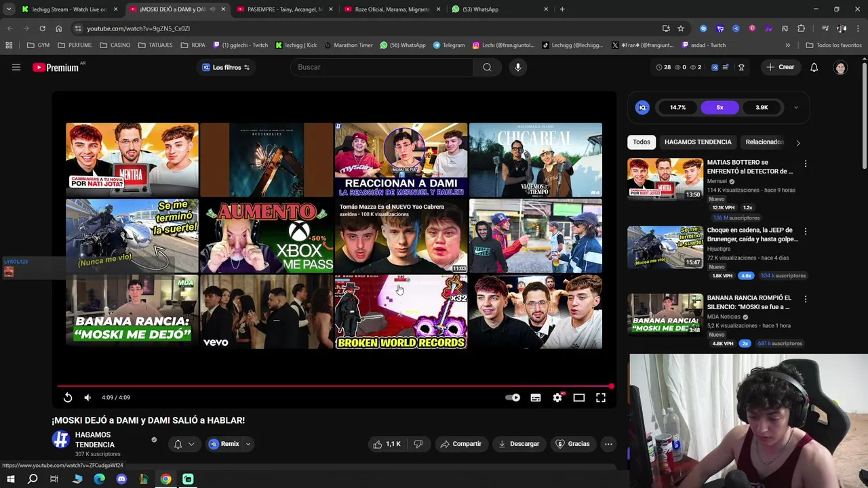This screenshot has width=868, height=488.
Task: Open the Windows Start menu
Action: point(10,479)
